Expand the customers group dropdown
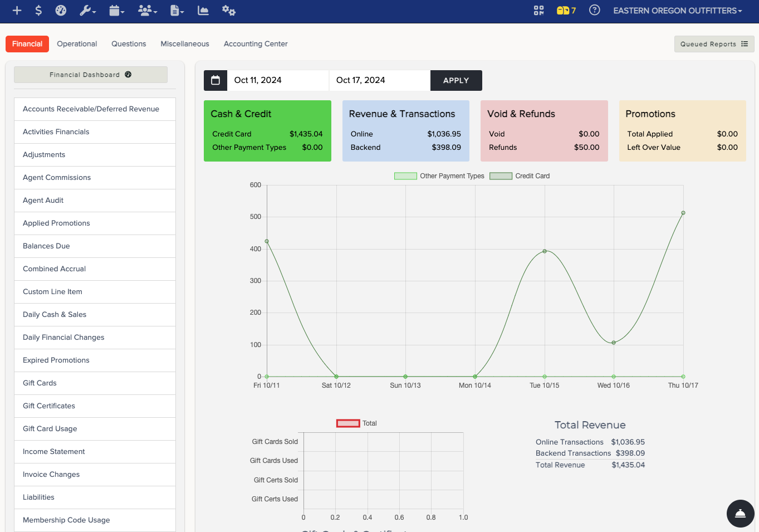759x532 pixels. tap(148, 11)
